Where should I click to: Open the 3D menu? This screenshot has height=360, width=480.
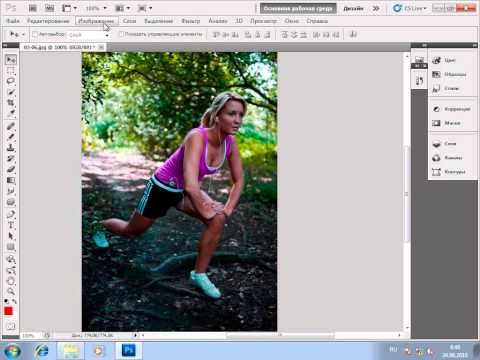(239, 21)
